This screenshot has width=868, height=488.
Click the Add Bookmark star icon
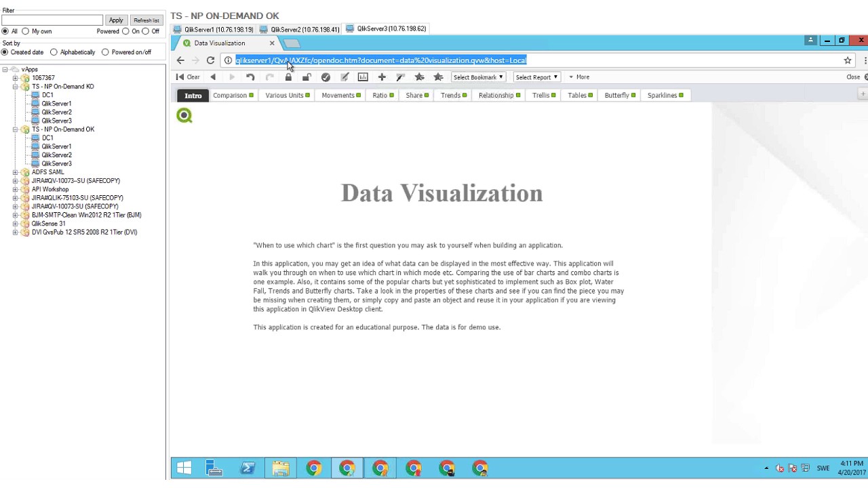420,77
